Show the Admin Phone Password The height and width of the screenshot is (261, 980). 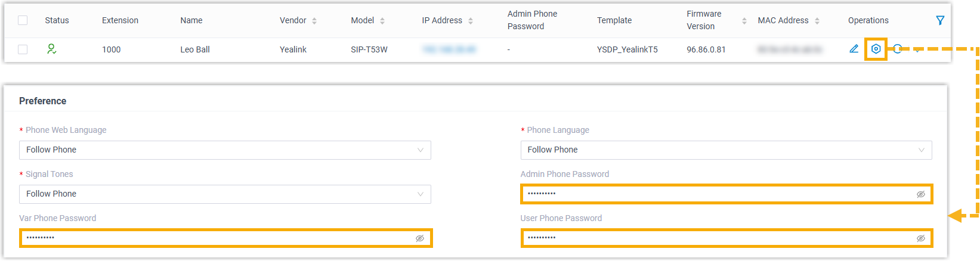(921, 194)
